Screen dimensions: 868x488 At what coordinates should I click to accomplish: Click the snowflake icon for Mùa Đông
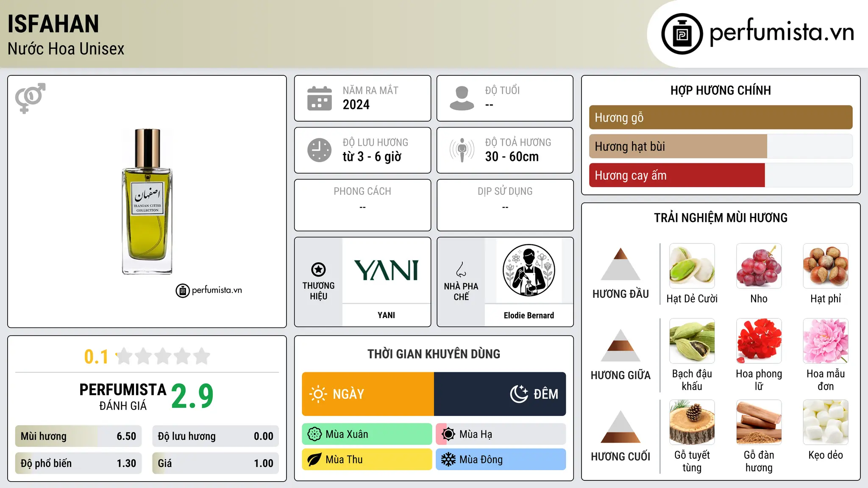pos(448,460)
